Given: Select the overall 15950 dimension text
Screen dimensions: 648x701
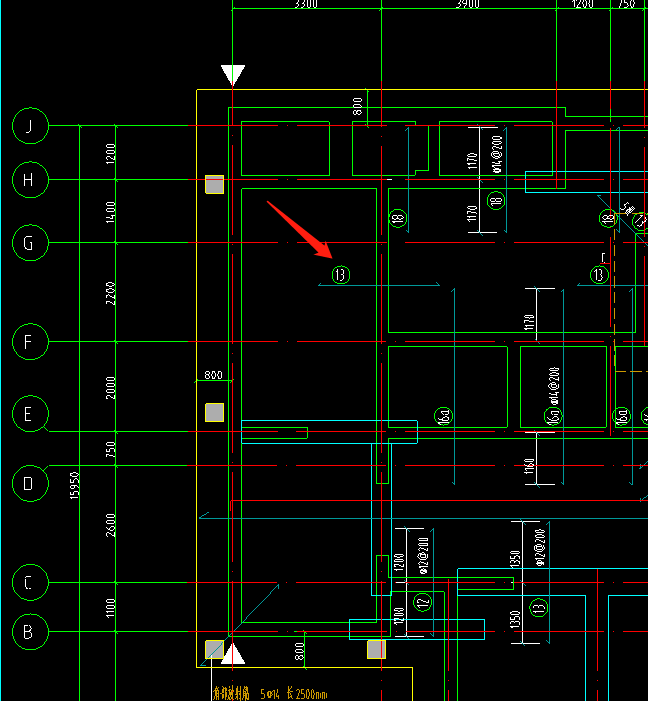Looking at the screenshot, I should 75,486.
